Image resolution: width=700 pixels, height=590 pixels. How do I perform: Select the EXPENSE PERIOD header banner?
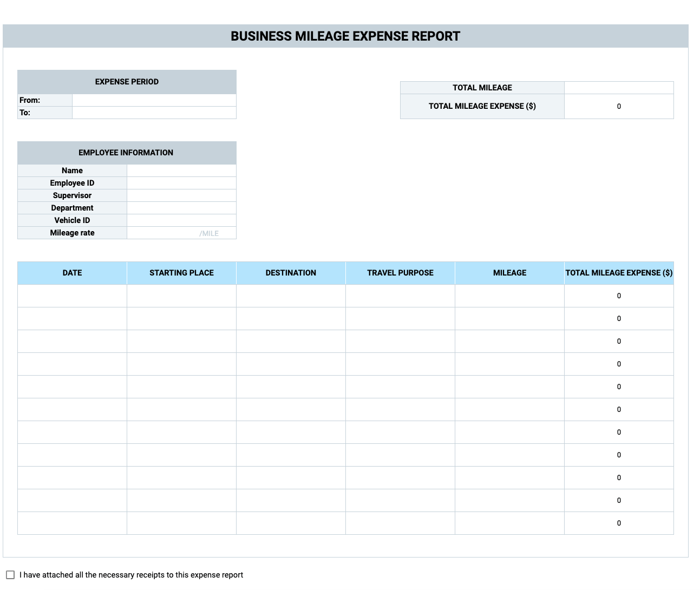coord(126,81)
